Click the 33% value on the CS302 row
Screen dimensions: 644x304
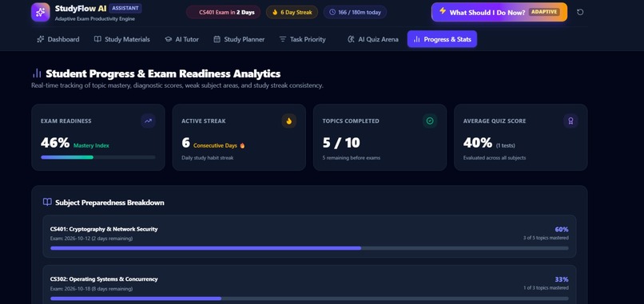coord(562,279)
